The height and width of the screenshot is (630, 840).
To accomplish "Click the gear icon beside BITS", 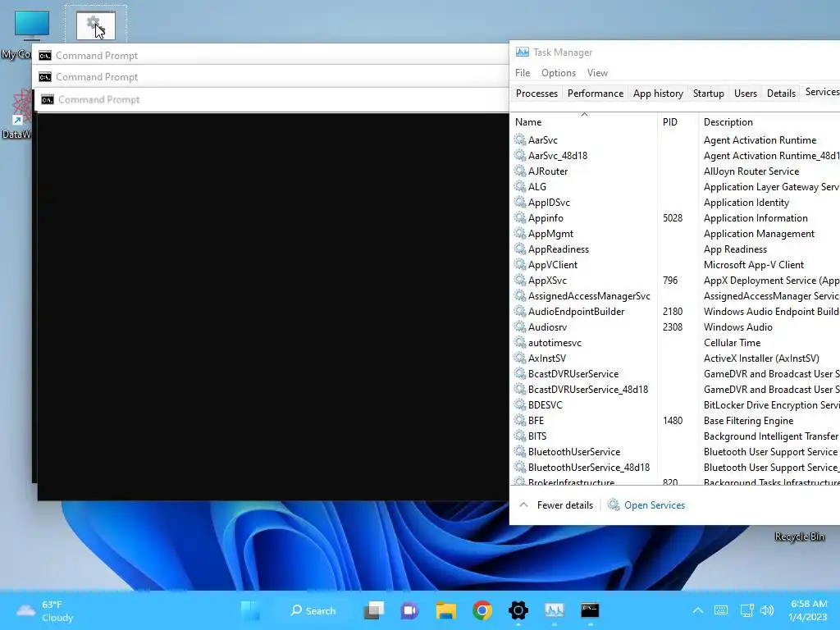I will 519,436.
